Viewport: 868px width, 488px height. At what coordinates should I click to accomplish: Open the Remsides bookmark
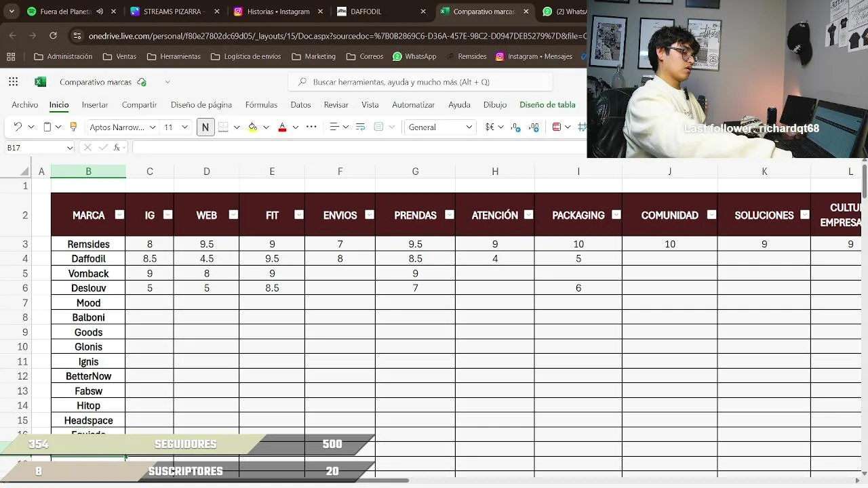pyautogui.click(x=467, y=56)
